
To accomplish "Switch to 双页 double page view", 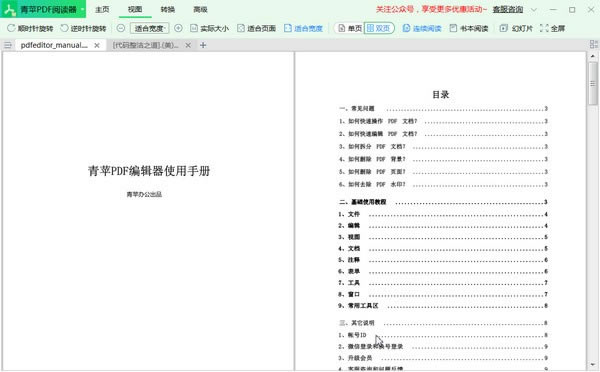I will (x=379, y=28).
